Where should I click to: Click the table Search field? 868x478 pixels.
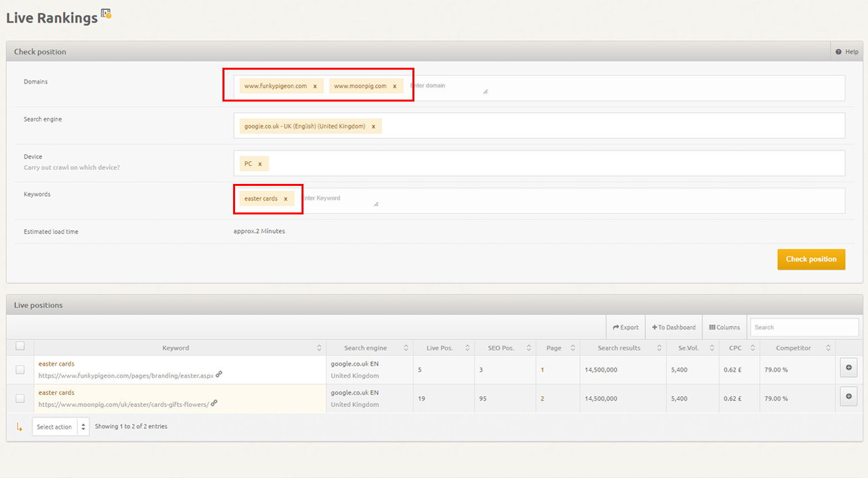click(x=804, y=327)
